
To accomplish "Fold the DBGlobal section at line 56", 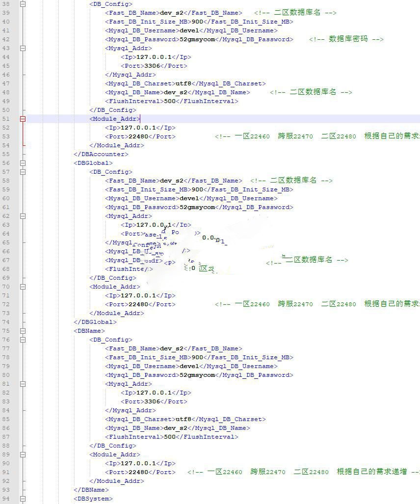I will [23, 163].
